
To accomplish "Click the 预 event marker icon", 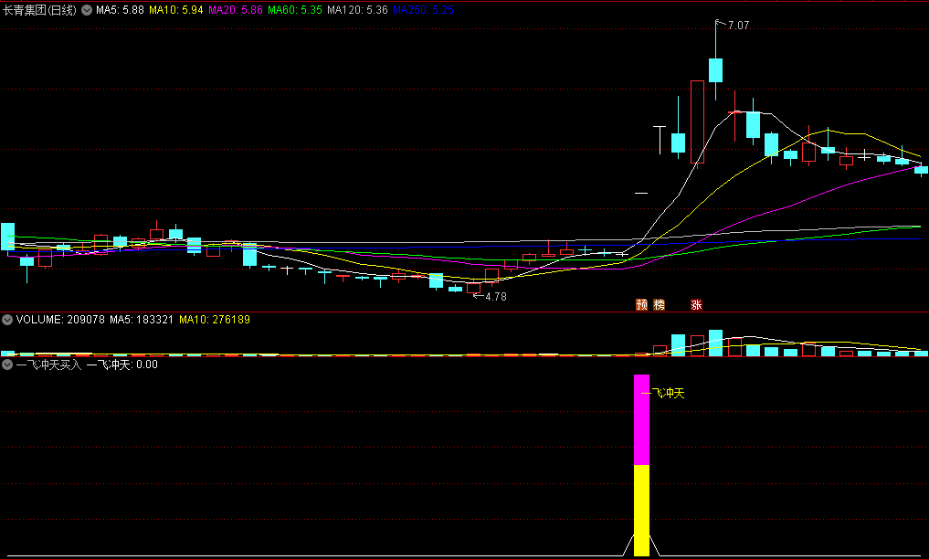I will pos(641,304).
